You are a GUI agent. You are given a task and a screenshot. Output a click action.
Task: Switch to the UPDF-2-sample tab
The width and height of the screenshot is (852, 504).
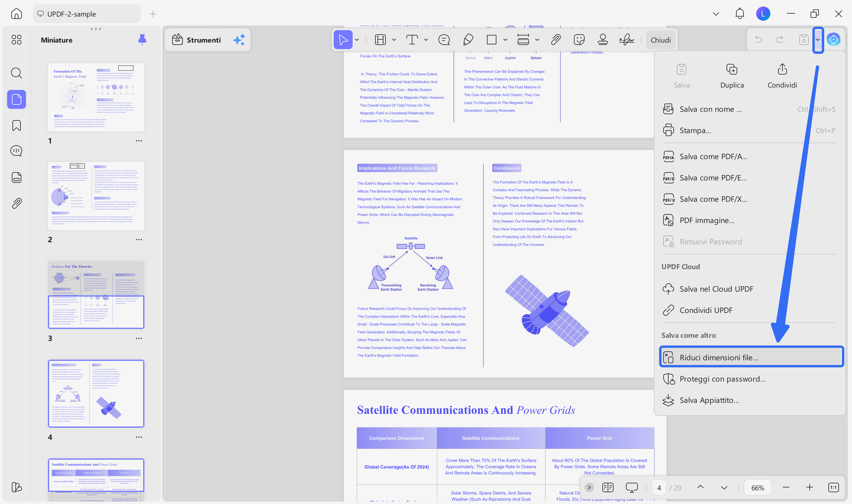click(87, 14)
